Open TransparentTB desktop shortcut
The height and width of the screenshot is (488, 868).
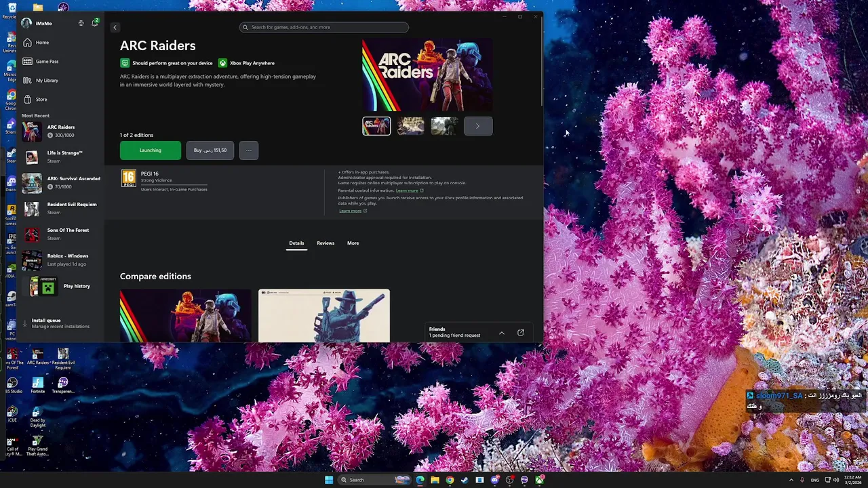[63, 386]
